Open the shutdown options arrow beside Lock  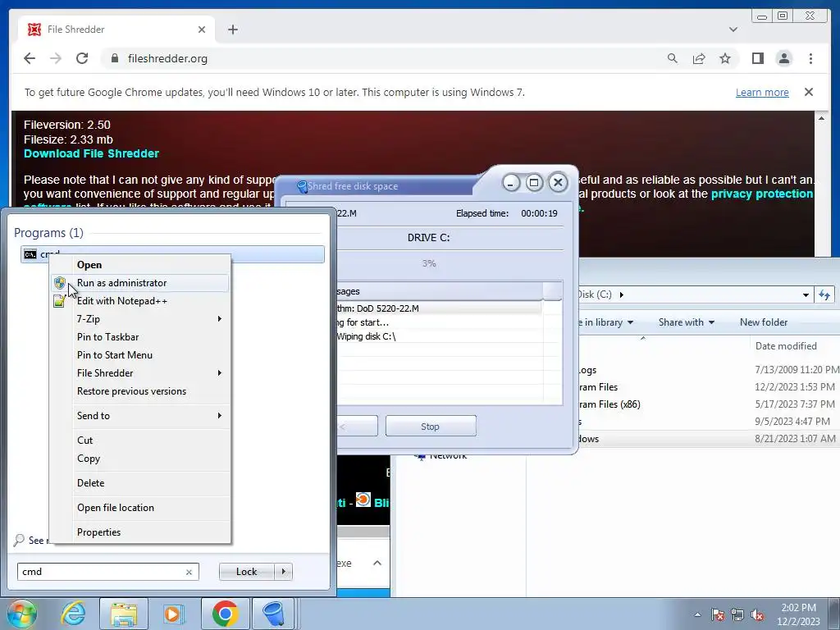click(283, 572)
